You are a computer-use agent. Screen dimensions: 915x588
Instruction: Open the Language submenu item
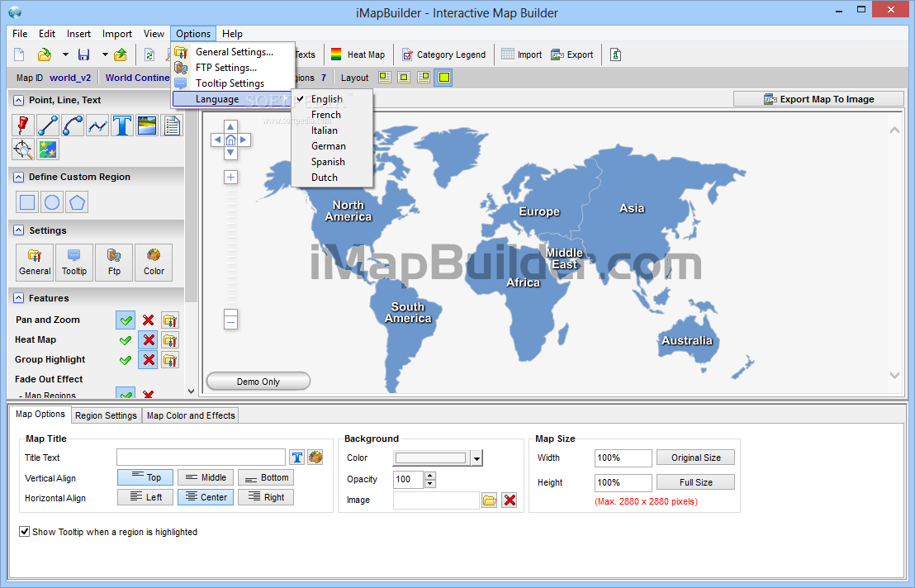click(x=232, y=99)
